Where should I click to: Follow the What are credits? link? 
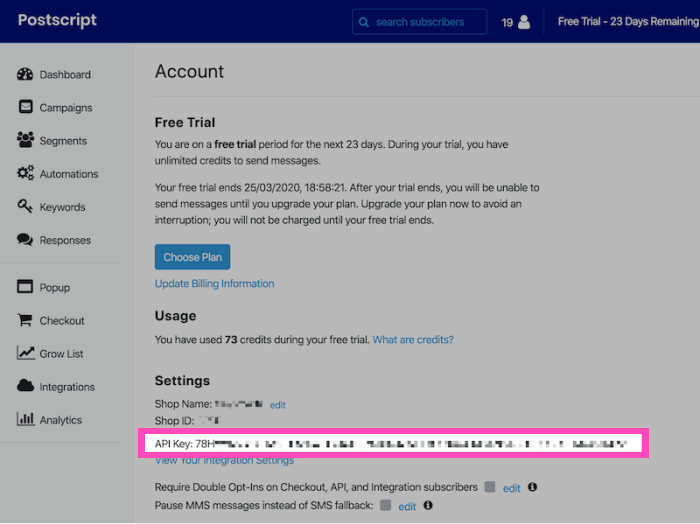coord(413,340)
